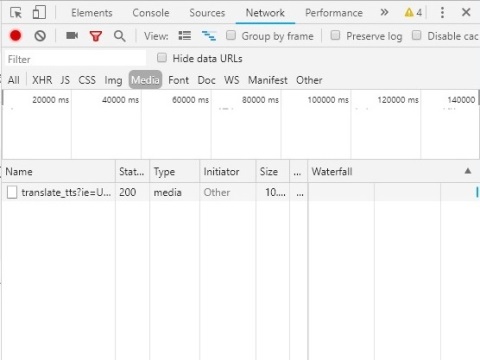Clear the network log icon

40,36
